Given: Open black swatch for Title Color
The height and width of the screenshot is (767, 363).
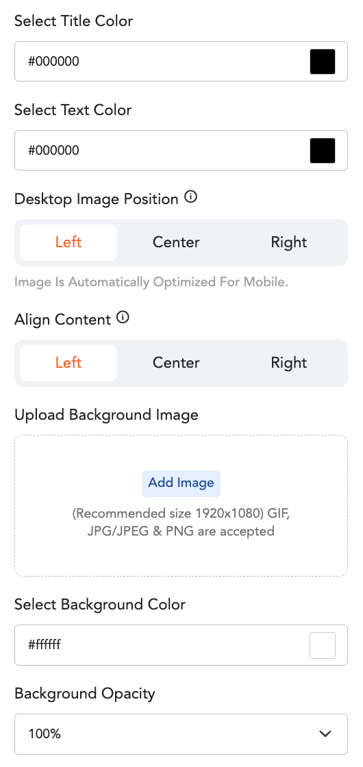Looking at the screenshot, I should click(x=322, y=62).
